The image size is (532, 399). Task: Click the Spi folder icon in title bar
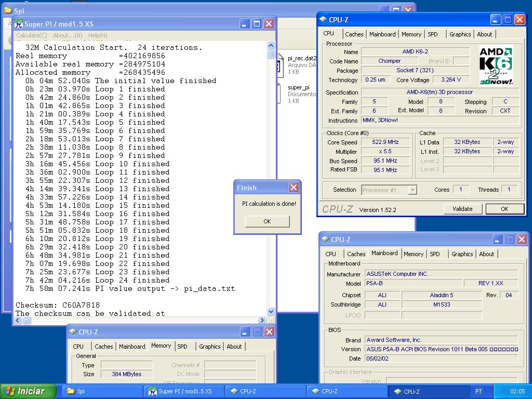8,10
